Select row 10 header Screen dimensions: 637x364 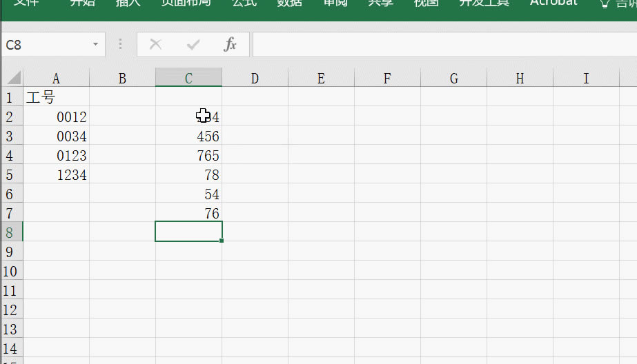click(x=12, y=271)
